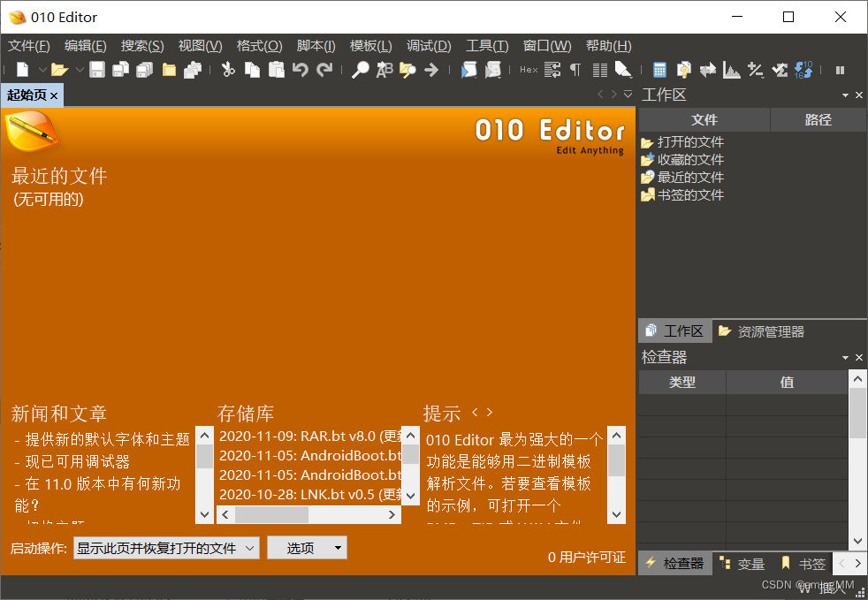Open the 工具(T) menu
The height and width of the screenshot is (600, 868).
click(x=487, y=46)
